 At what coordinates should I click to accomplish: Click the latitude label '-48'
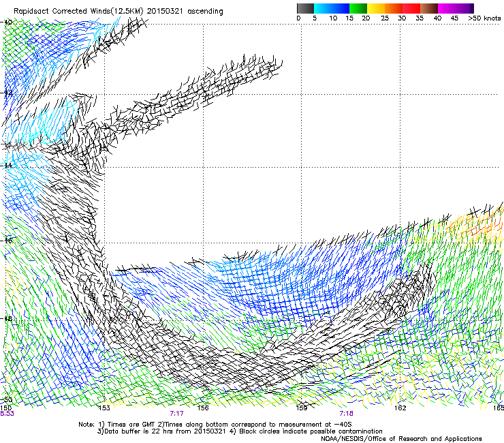click(7, 318)
